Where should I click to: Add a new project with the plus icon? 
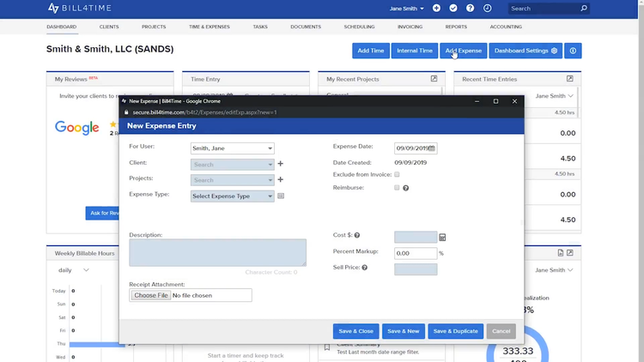pyautogui.click(x=281, y=179)
